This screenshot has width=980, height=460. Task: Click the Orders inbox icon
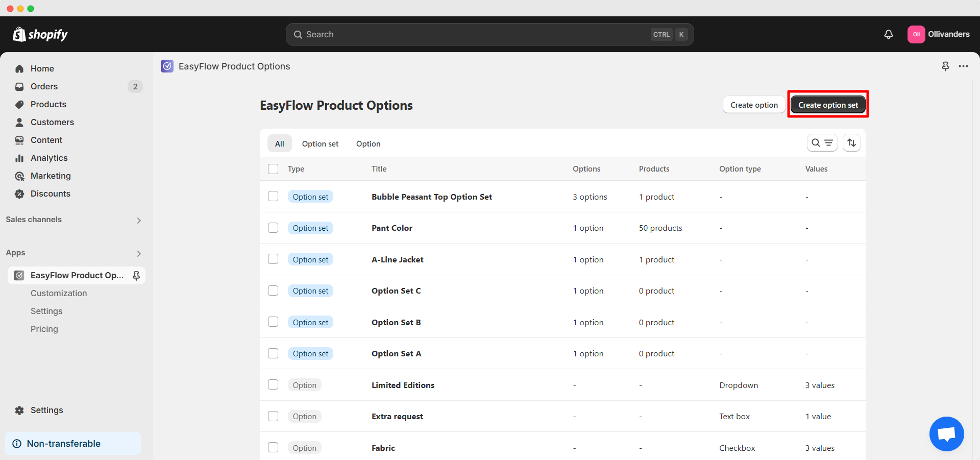[19, 86]
